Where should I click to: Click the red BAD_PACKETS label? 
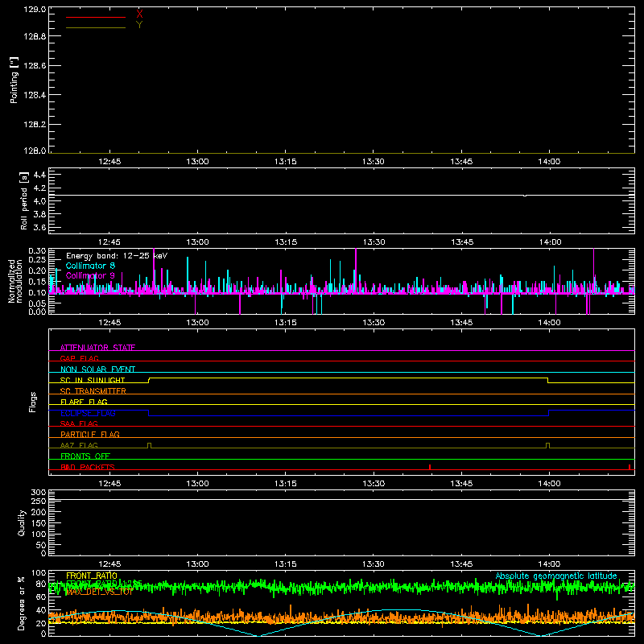click(88, 467)
